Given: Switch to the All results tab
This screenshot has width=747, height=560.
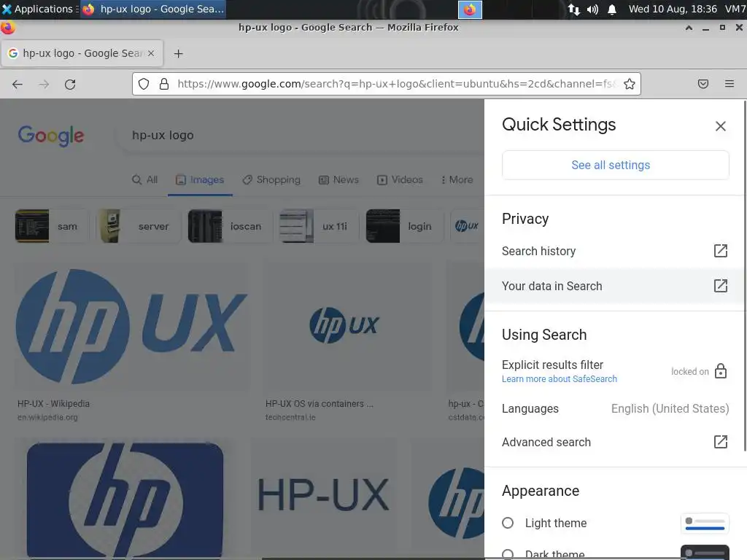Looking at the screenshot, I should [x=145, y=180].
